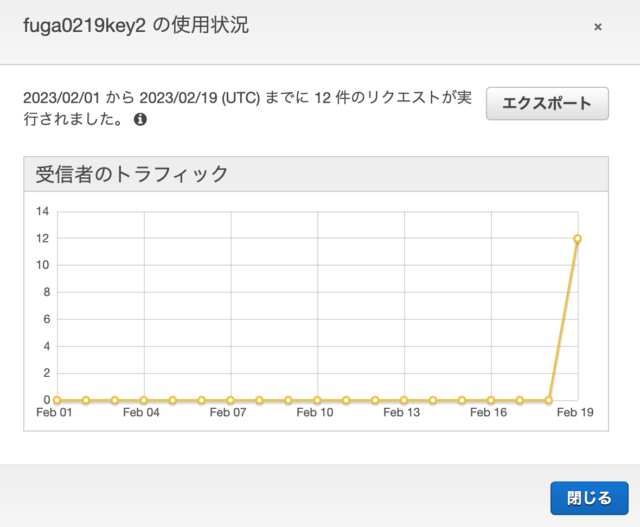This screenshot has height=527, width=640.
Task: Click the request summary text for 2023/02/01
Action: point(247,108)
